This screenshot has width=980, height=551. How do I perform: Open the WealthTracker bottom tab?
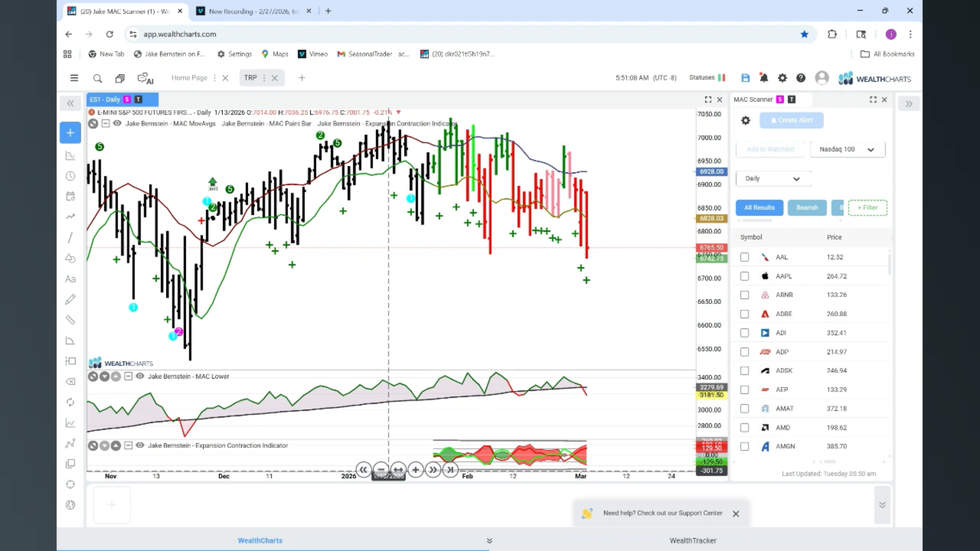click(x=693, y=540)
